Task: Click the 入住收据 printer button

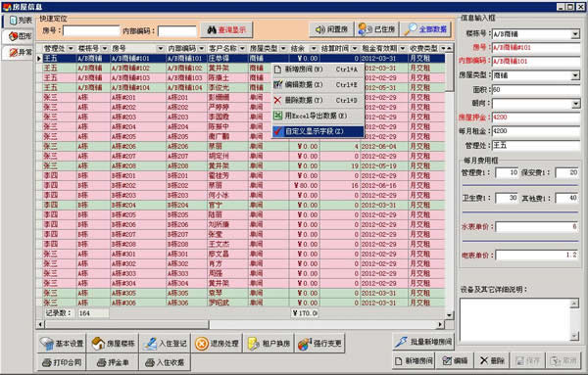Action: coord(165,362)
